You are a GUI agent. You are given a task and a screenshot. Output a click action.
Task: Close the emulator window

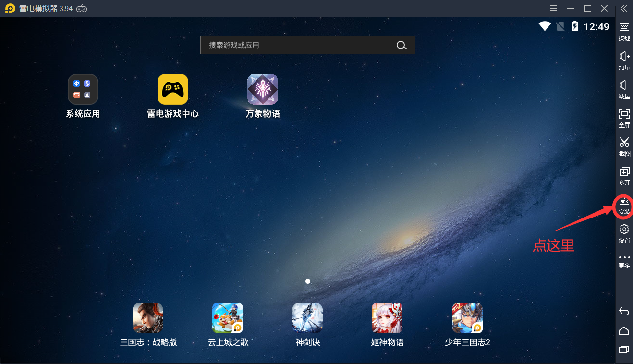click(x=604, y=8)
